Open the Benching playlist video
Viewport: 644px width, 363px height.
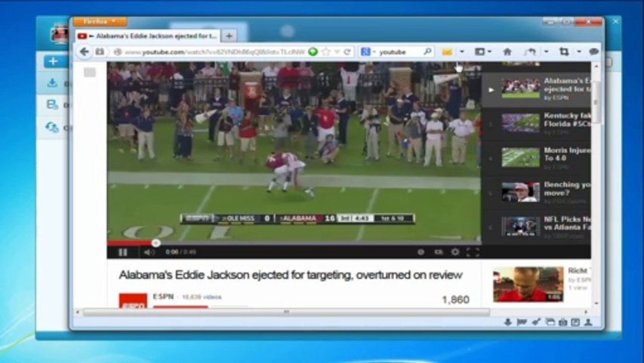click(536, 192)
